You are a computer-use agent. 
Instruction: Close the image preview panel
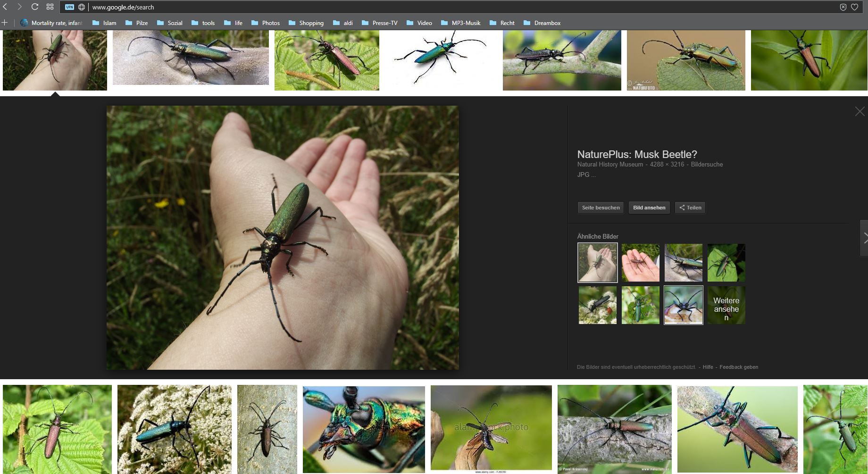coord(860,111)
